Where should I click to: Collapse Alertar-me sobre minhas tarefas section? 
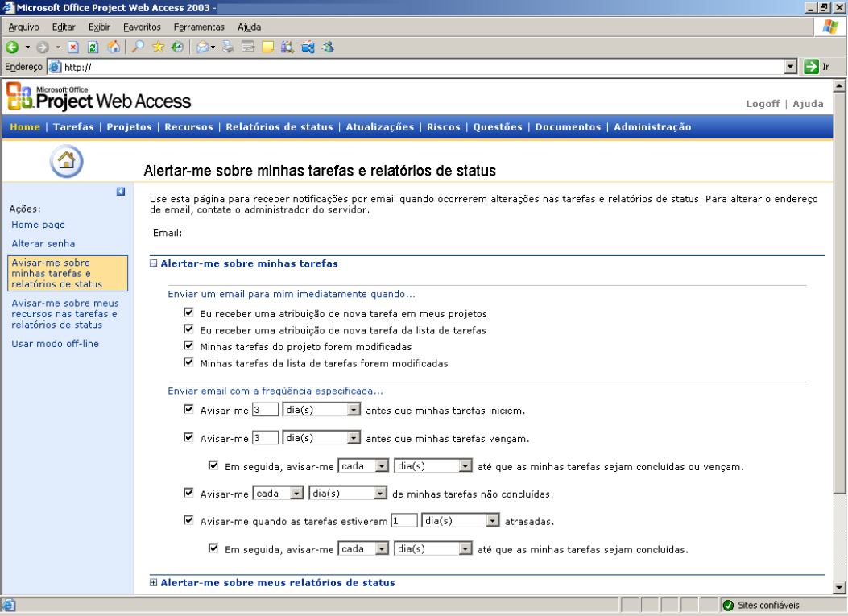pyautogui.click(x=154, y=263)
